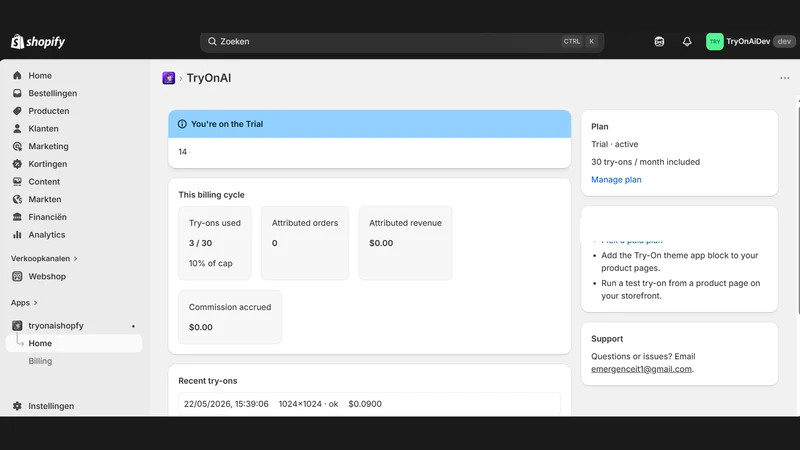Open Financiën bank icon

tap(17, 217)
